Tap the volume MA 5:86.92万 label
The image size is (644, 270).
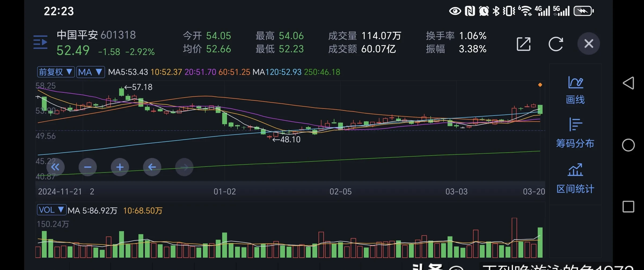[93, 211]
